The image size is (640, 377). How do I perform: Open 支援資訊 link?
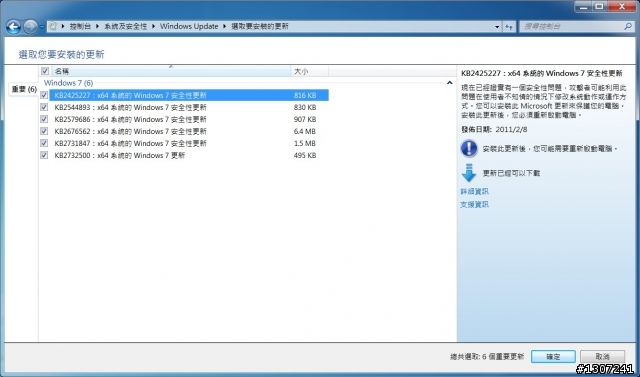click(x=474, y=204)
